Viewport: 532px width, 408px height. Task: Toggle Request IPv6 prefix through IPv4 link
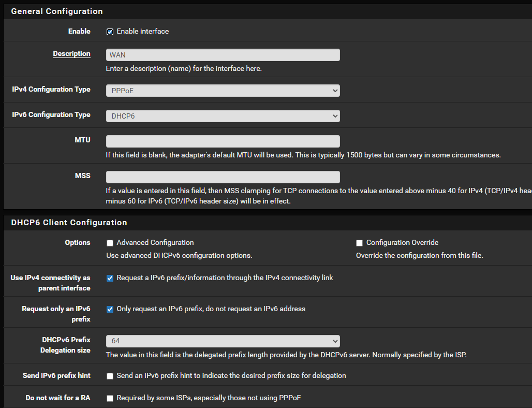point(110,278)
